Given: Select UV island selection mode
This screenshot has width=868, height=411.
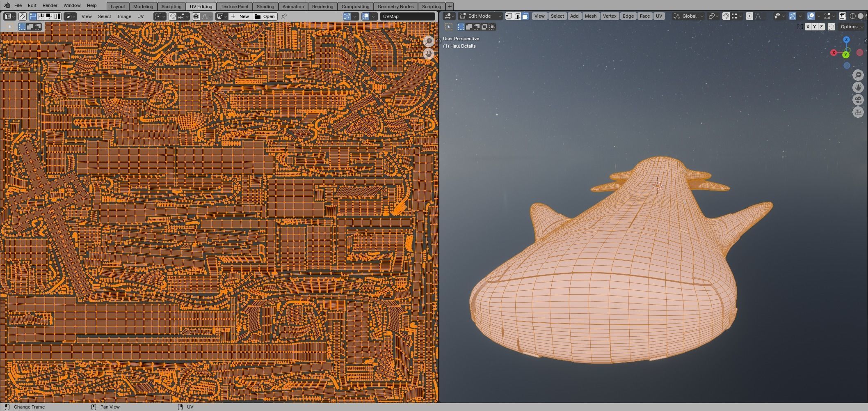Looking at the screenshot, I should coord(57,16).
